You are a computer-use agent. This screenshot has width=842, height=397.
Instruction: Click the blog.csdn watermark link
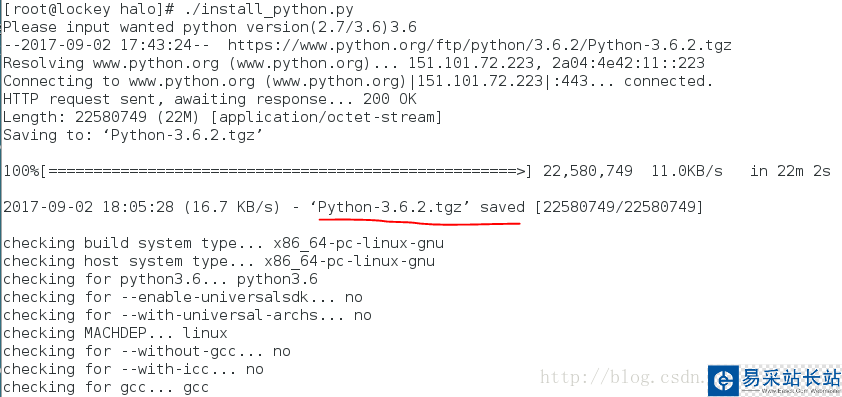[622, 378]
